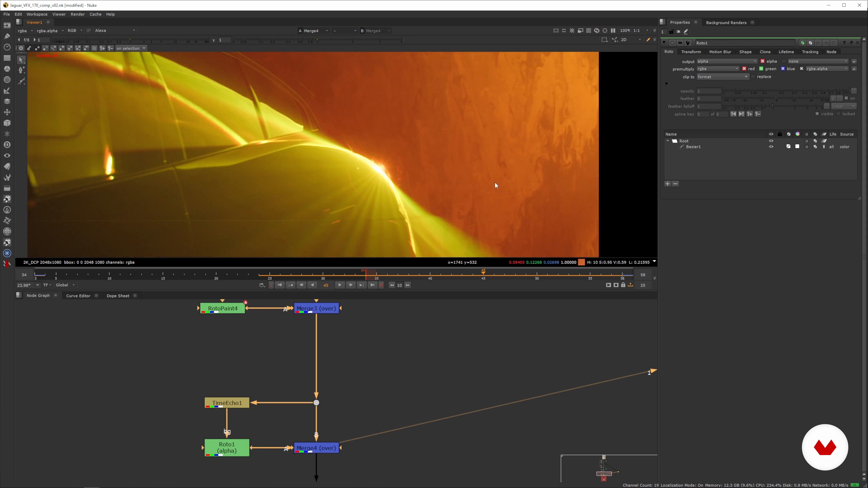Hide the Bezier1 shape with eye icon
Viewport: 868px width, 488px height.
coord(771,147)
